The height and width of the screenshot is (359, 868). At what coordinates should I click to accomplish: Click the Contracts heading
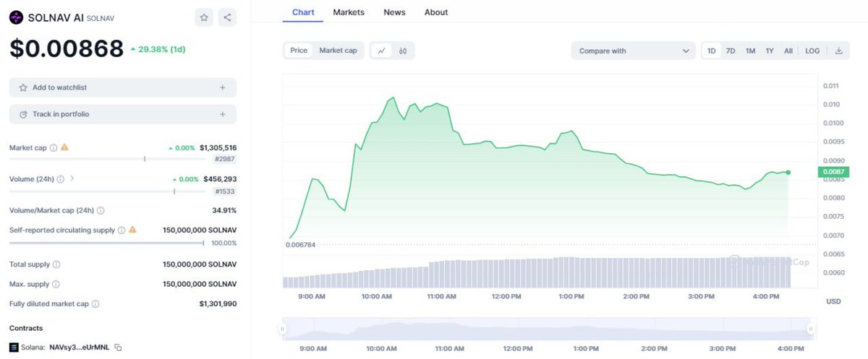[x=26, y=328]
